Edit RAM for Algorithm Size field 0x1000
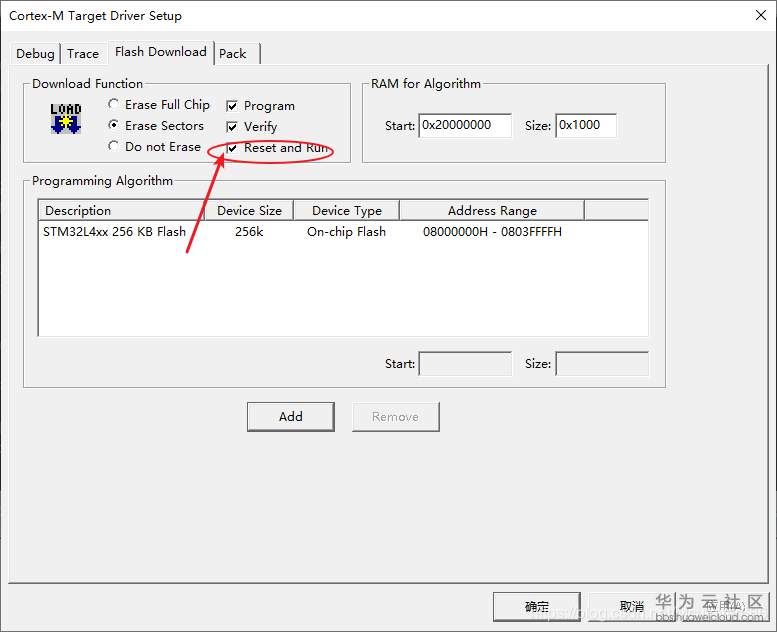The image size is (777, 632). [586, 125]
